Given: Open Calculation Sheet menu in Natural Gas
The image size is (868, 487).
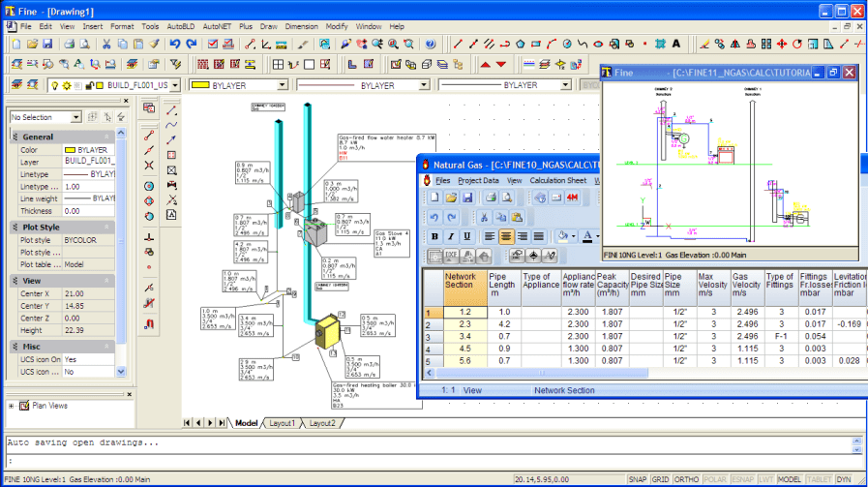Looking at the screenshot, I should (x=557, y=181).
